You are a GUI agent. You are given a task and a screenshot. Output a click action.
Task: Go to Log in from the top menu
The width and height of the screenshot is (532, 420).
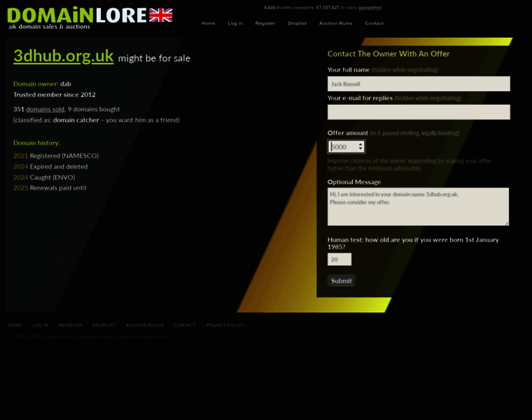[x=235, y=23]
